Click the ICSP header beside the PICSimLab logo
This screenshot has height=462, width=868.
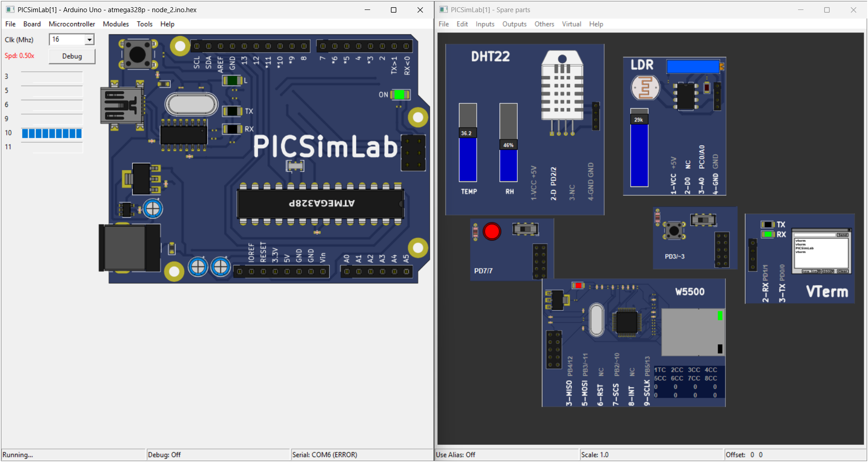(413, 152)
